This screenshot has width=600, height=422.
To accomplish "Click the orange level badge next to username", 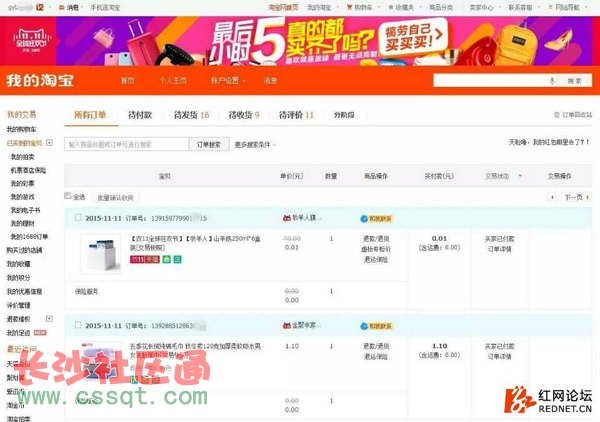I will coord(40,7).
